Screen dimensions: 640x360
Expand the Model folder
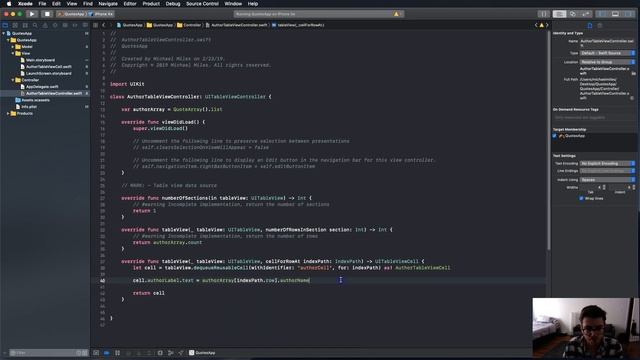(x=13, y=47)
